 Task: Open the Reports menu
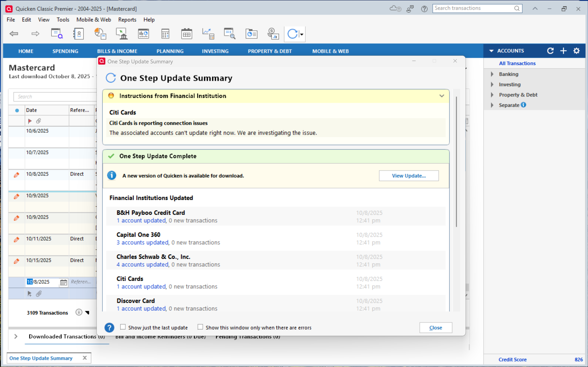(127, 20)
